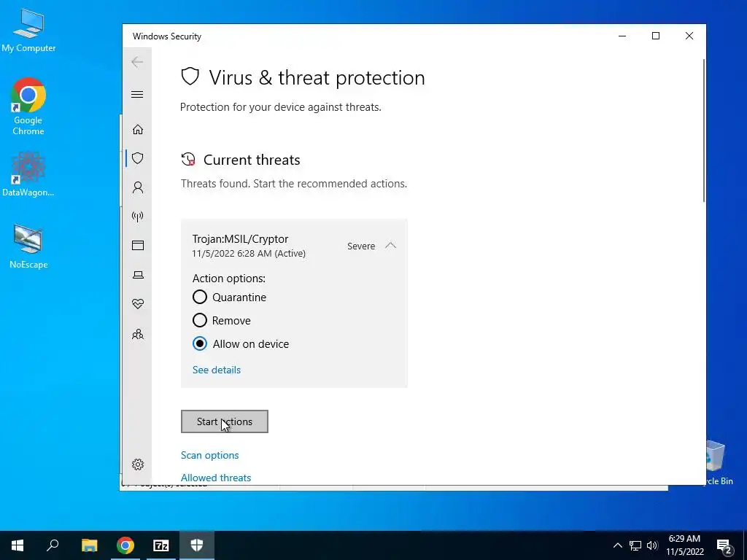Select the Virus & threat protection shield icon
Viewport: 747px width, 560px height.
(138, 158)
